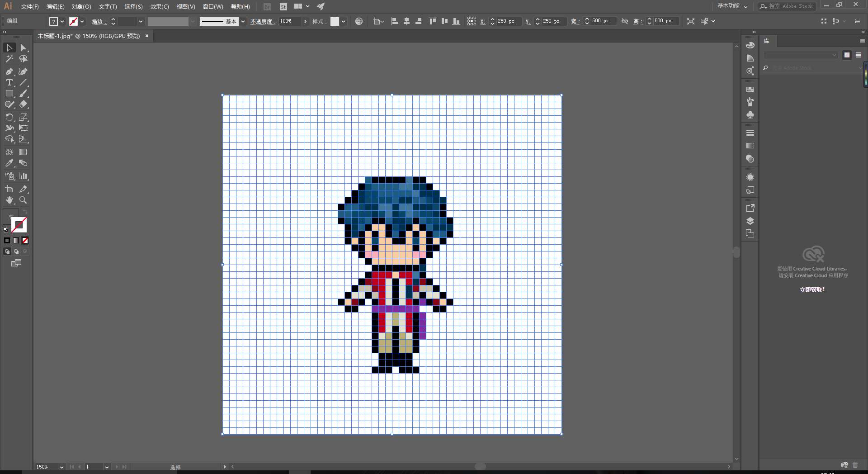Select the Curvature tool
The height and width of the screenshot is (474, 868).
coord(24,71)
